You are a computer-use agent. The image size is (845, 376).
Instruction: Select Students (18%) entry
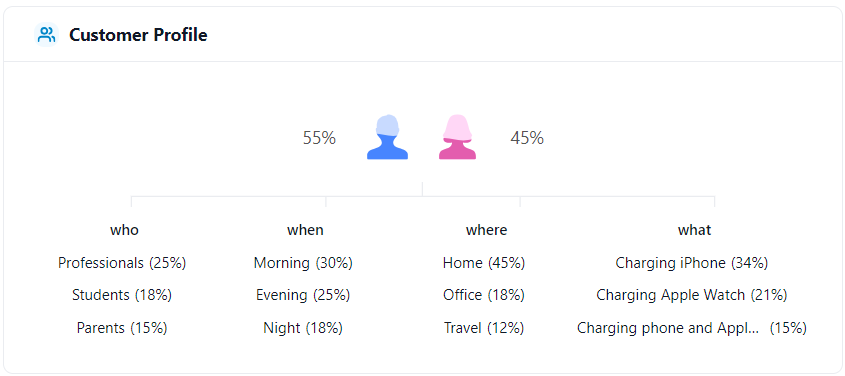pyautogui.click(x=122, y=295)
